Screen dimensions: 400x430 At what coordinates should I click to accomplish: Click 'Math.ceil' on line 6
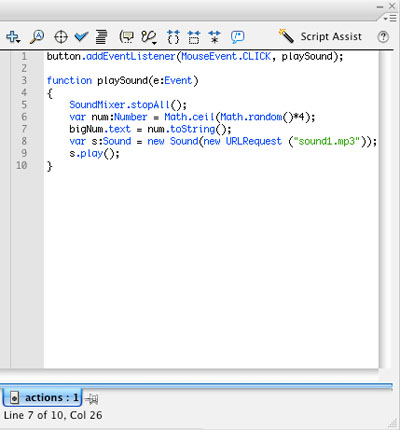[x=189, y=117]
